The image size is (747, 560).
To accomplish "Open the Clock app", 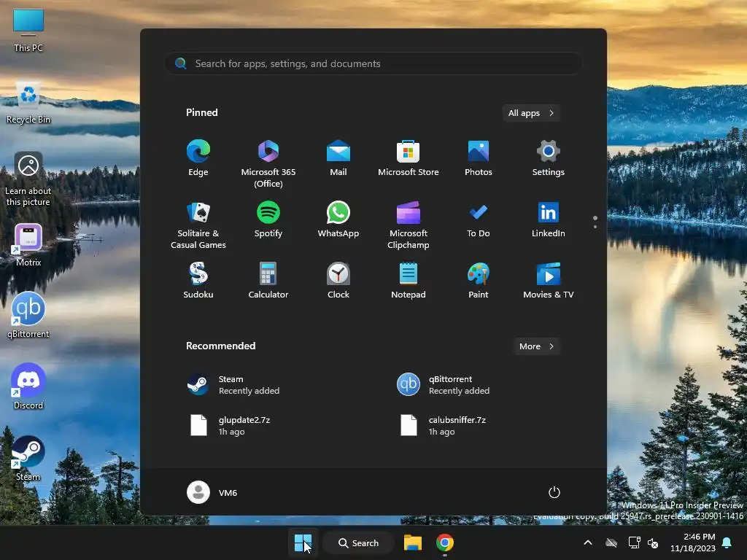I will pyautogui.click(x=338, y=281).
